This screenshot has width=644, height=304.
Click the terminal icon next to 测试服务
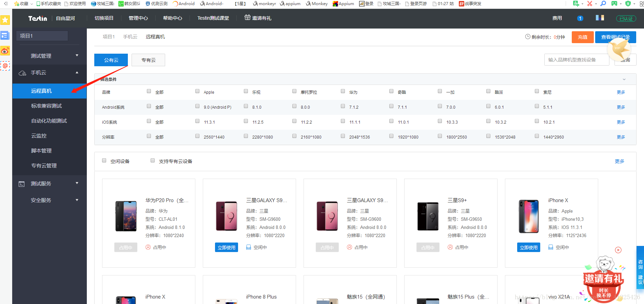[22, 184]
